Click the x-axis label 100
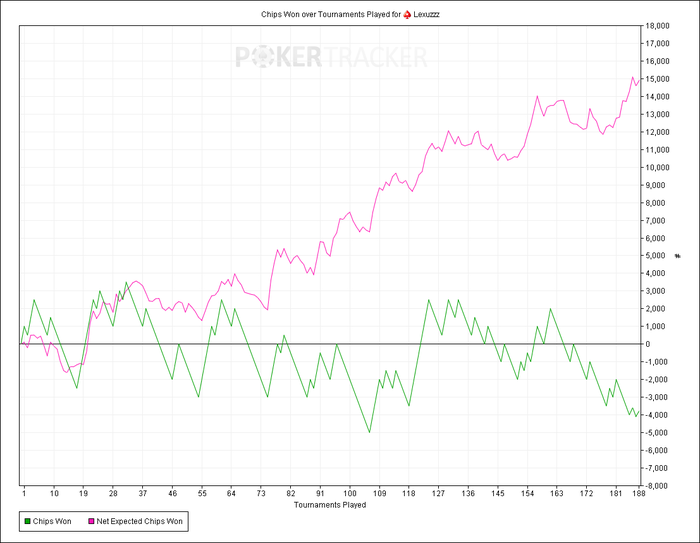 (350, 493)
